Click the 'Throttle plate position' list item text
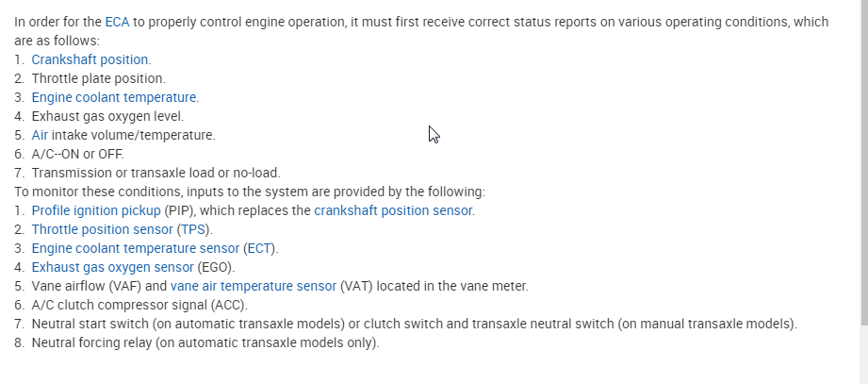 (98, 78)
